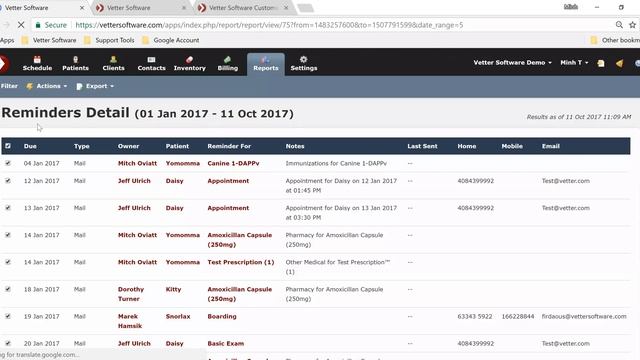Uncheck the 18 Jan 2017 reminder row
Viewport: 640px width, 360px height.
(8, 289)
